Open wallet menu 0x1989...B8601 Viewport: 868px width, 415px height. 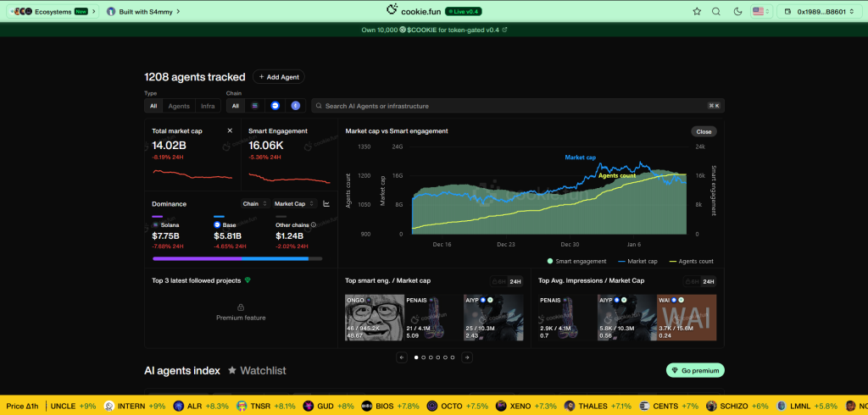[x=819, y=11]
